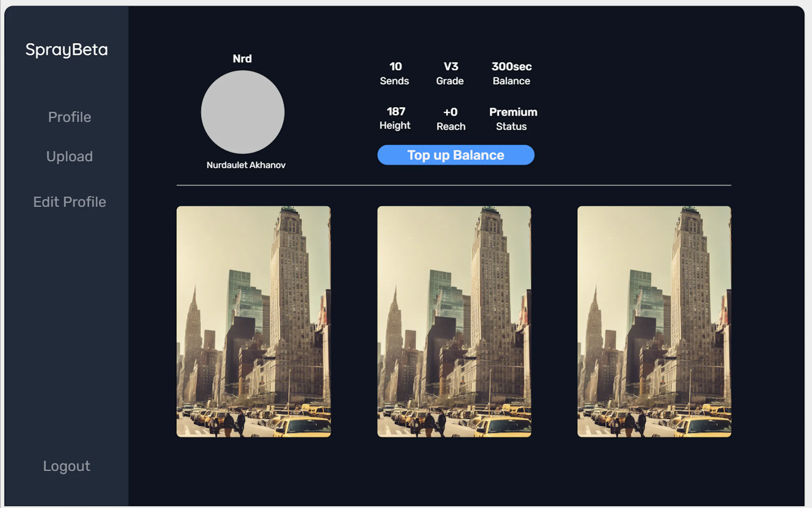
Task: Go to the Upload page
Action: (69, 156)
